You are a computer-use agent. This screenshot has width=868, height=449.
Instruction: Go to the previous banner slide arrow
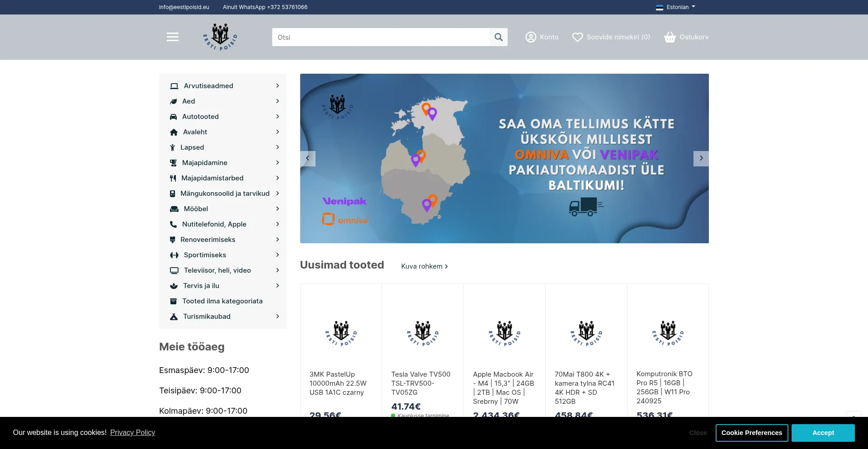[x=308, y=158]
